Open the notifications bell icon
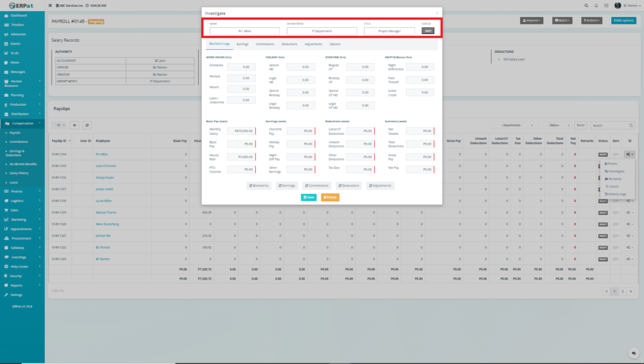644x364 pixels. (x=596, y=5)
